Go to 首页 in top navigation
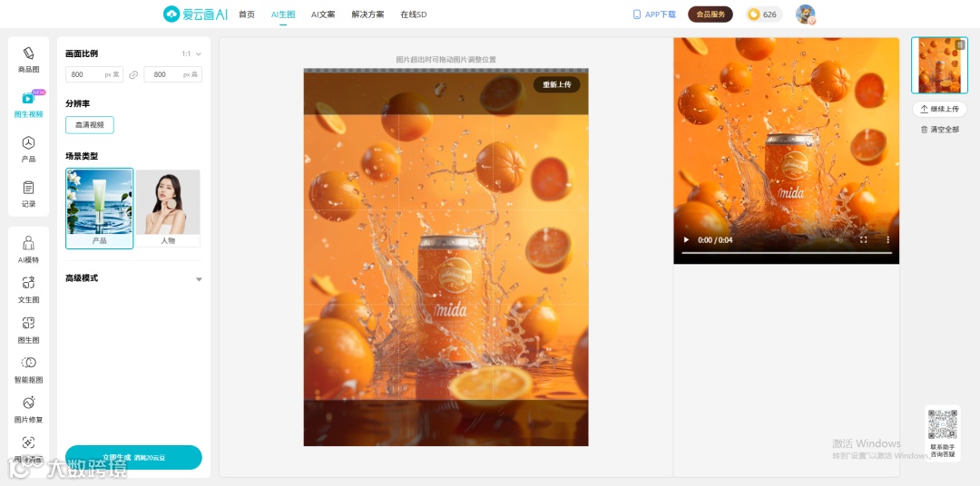This screenshot has height=486, width=980. [x=247, y=15]
